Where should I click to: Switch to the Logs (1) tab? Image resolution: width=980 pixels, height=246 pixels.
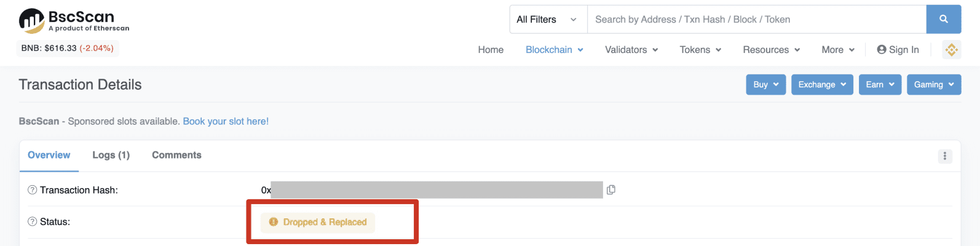point(111,155)
